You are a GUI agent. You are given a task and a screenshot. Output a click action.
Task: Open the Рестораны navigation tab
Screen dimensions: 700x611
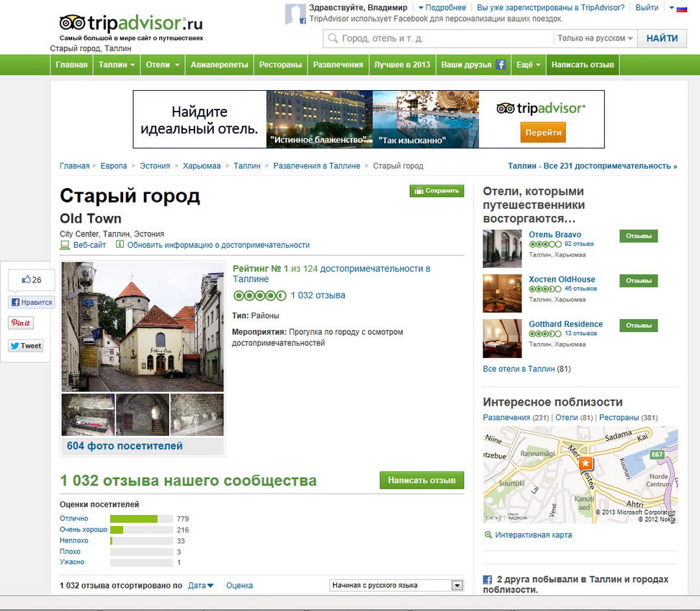[280, 65]
